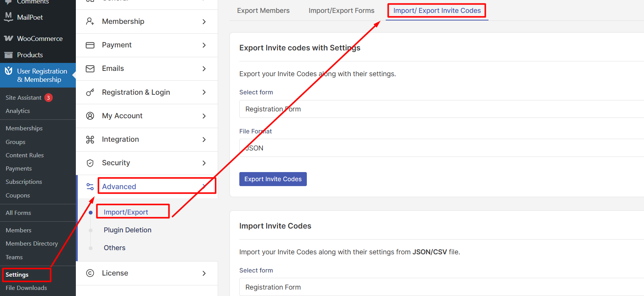The height and width of the screenshot is (296, 644).
Task: Expand the Membership settings chevron
Action: tap(204, 22)
